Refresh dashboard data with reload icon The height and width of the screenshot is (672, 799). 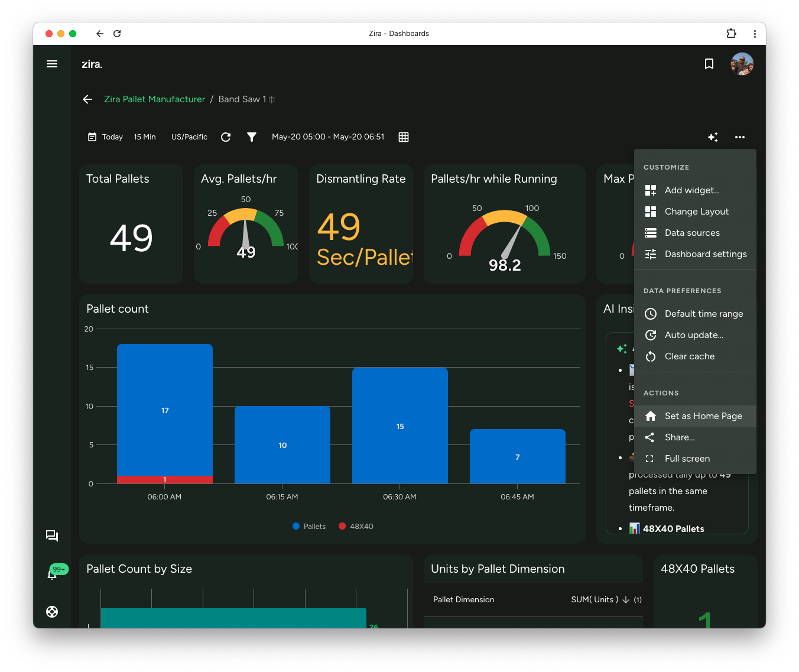click(226, 137)
